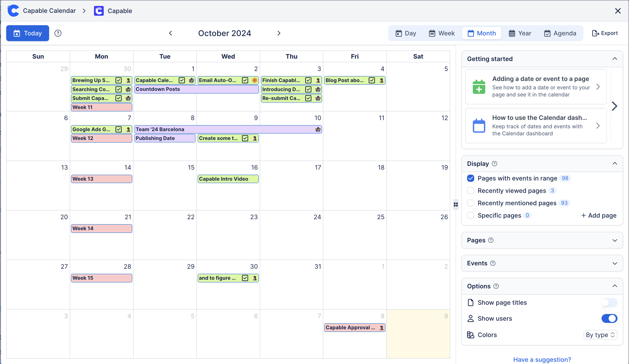Click avatar on Team '24 Barcelona event
The height and width of the screenshot is (364, 629).
pos(318,129)
